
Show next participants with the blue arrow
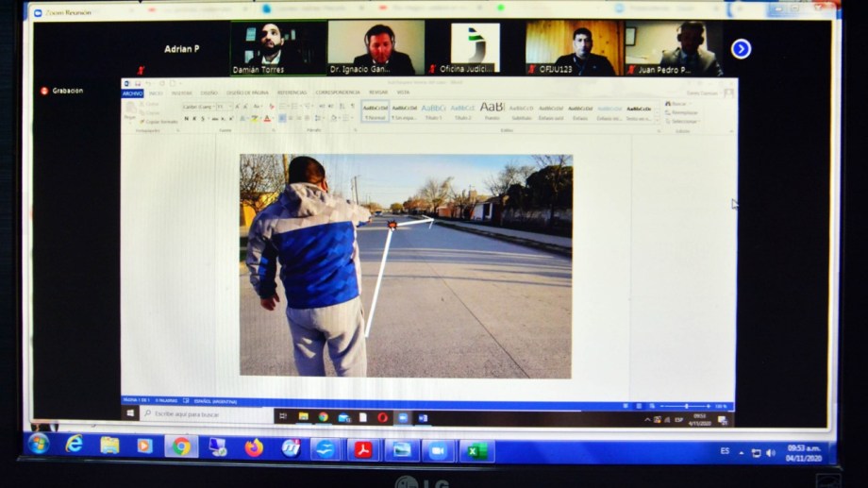tap(741, 49)
